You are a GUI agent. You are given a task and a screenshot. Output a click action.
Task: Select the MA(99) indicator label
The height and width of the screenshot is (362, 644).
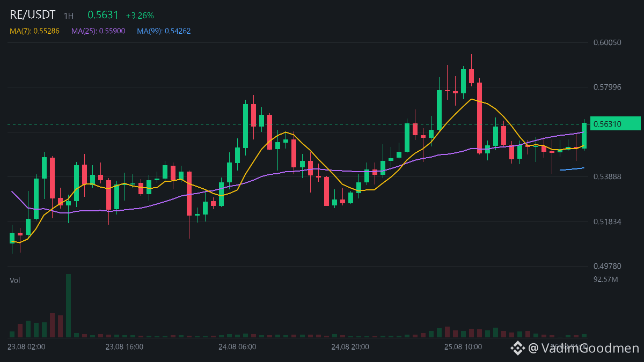click(164, 31)
